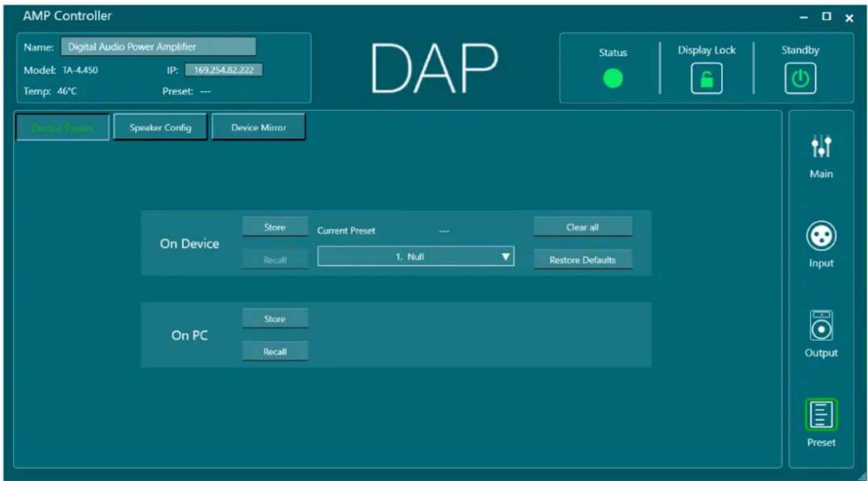868x481 pixels.
Task: Open the Output speaker section icon
Action: (820, 325)
